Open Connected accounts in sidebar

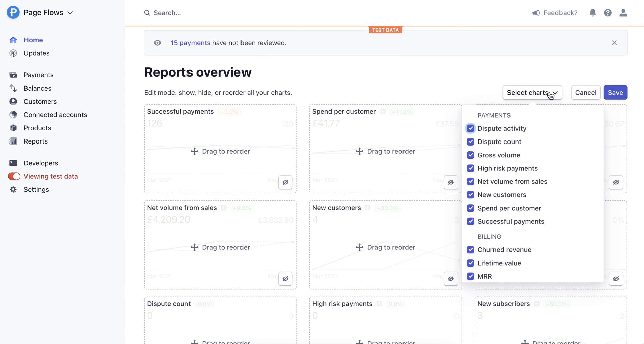pos(55,115)
